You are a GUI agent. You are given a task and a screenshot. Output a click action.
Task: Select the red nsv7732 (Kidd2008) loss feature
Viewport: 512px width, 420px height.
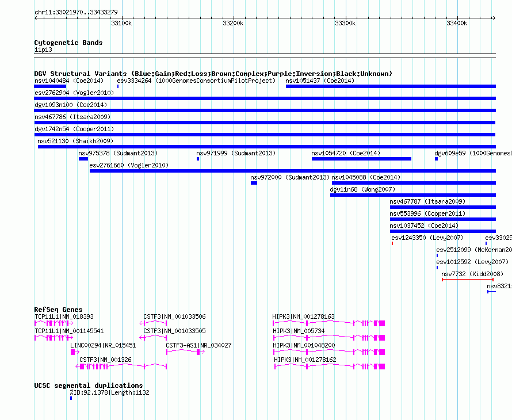coord(468,280)
